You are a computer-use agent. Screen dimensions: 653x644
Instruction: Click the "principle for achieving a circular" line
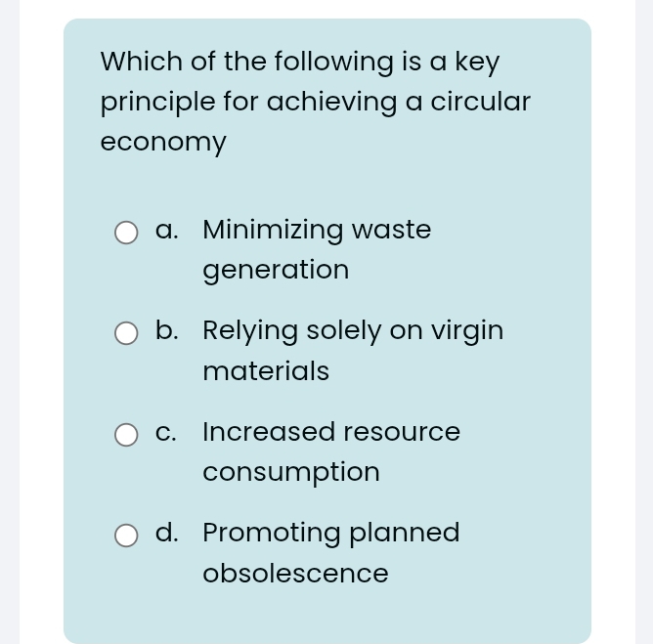pyautogui.click(x=315, y=102)
